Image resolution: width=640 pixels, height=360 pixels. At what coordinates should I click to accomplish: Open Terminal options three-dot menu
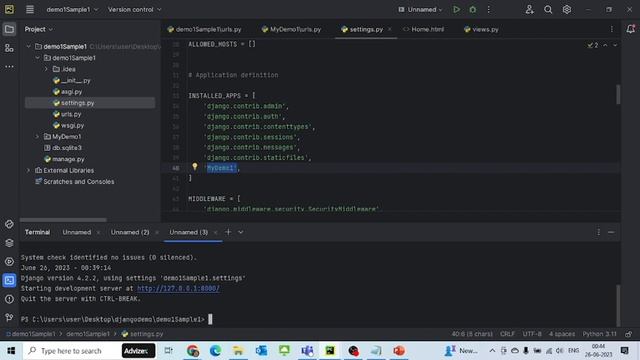tap(598, 232)
